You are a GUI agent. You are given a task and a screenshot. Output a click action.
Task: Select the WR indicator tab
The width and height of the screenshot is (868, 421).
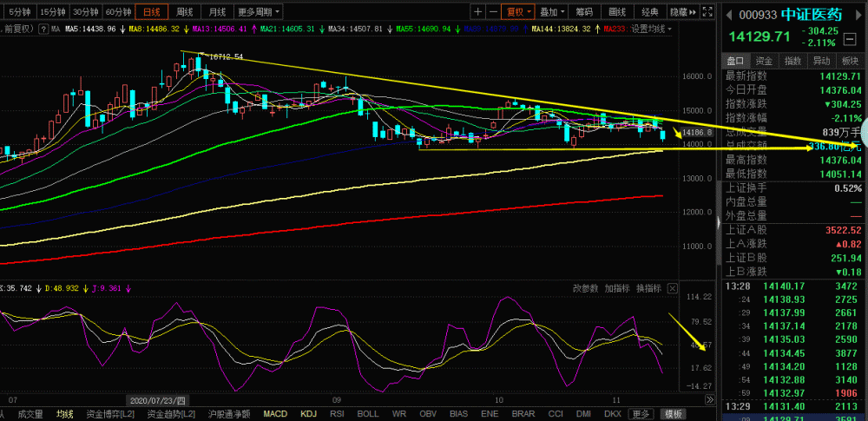click(399, 414)
